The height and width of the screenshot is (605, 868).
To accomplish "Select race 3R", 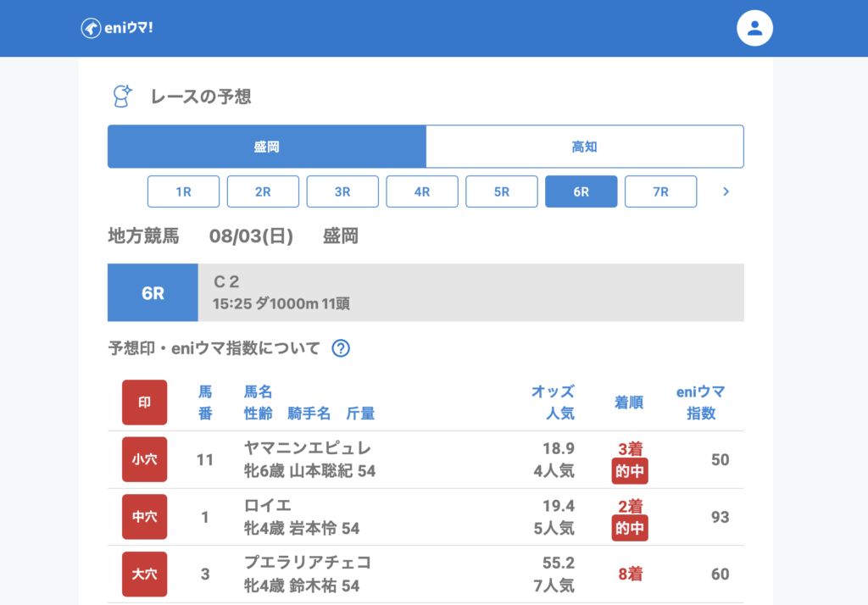I will (x=342, y=191).
